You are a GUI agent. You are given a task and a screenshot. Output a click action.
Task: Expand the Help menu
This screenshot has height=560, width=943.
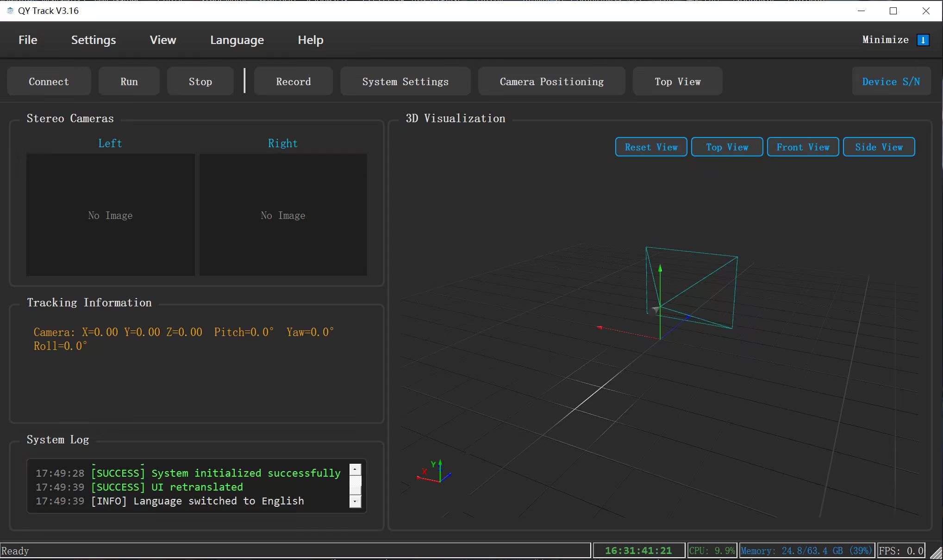[x=311, y=40]
